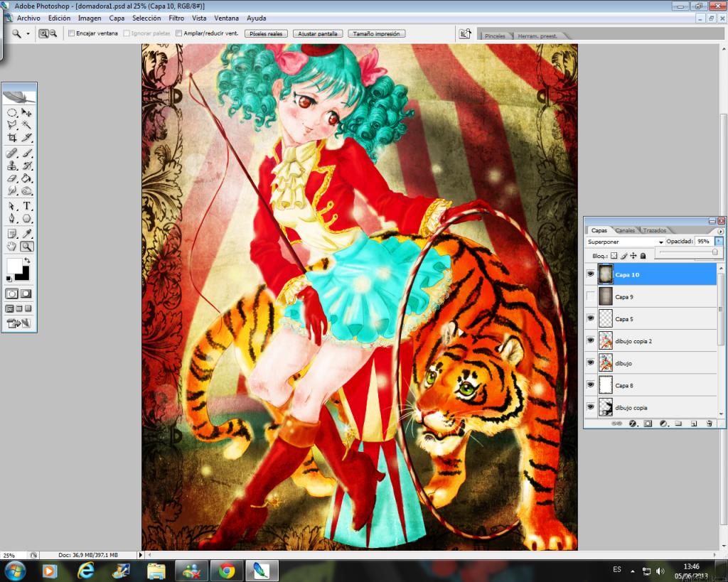Click the Zoom Out option icon

click(x=53, y=33)
